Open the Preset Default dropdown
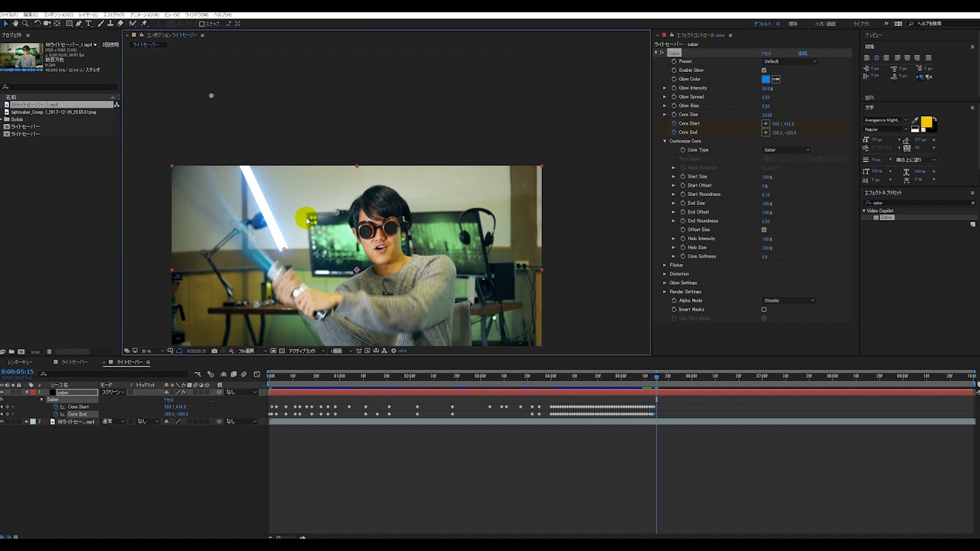This screenshot has height=551, width=980. [x=790, y=61]
